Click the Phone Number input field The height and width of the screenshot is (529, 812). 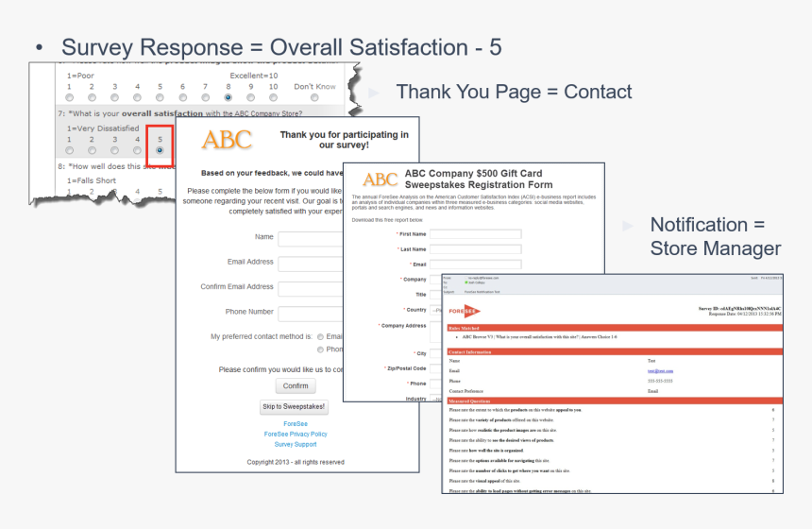(x=311, y=314)
